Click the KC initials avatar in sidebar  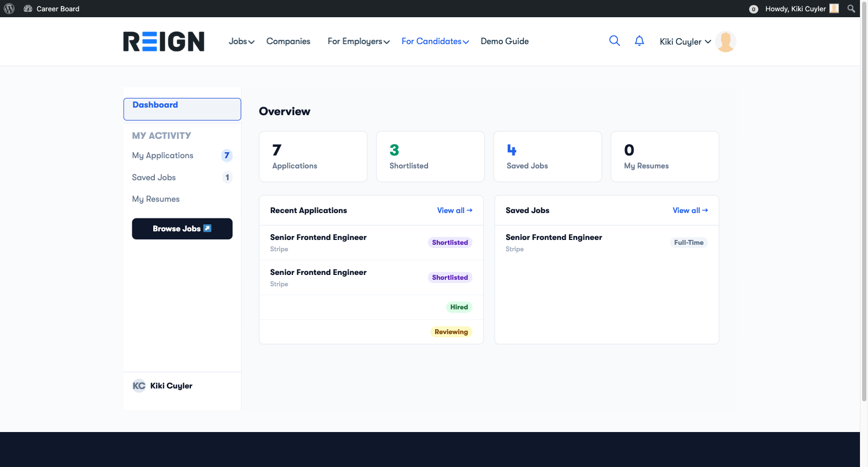pyautogui.click(x=139, y=386)
